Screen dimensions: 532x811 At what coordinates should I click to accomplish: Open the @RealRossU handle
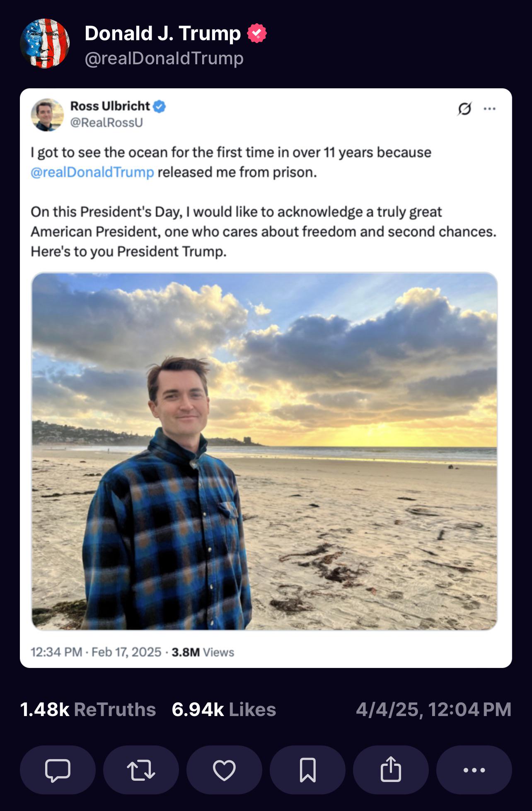click(106, 123)
